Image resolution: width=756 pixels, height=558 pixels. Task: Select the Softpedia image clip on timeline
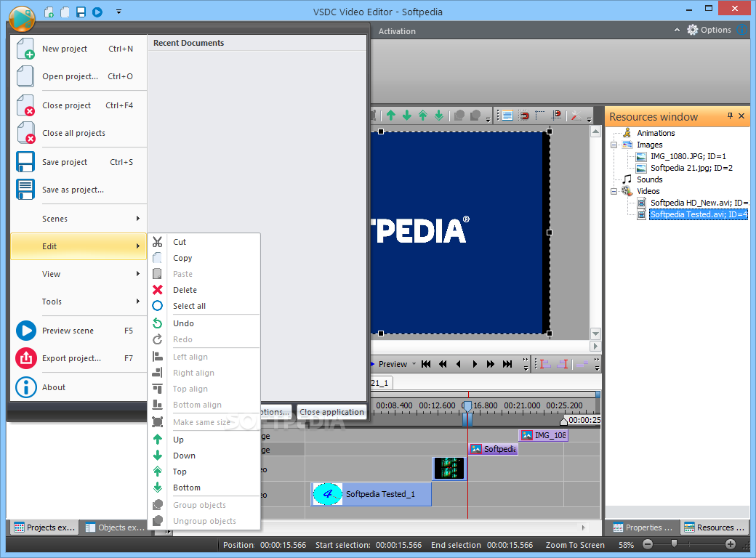(x=494, y=449)
